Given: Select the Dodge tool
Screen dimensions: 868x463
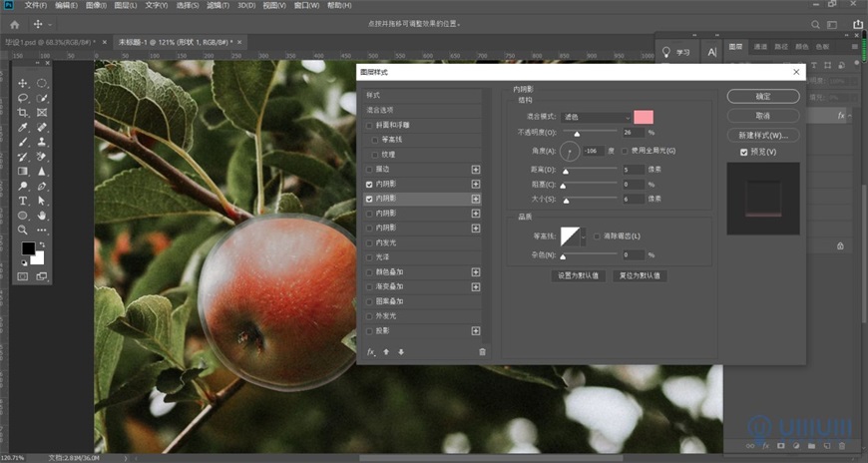Looking at the screenshot, I should [x=23, y=186].
